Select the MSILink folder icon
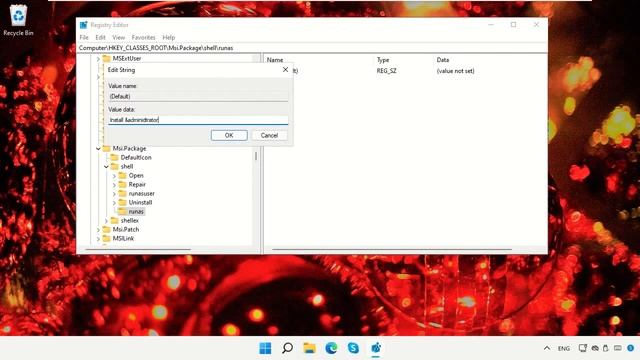Image resolution: width=640 pixels, height=360 pixels. [x=107, y=238]
